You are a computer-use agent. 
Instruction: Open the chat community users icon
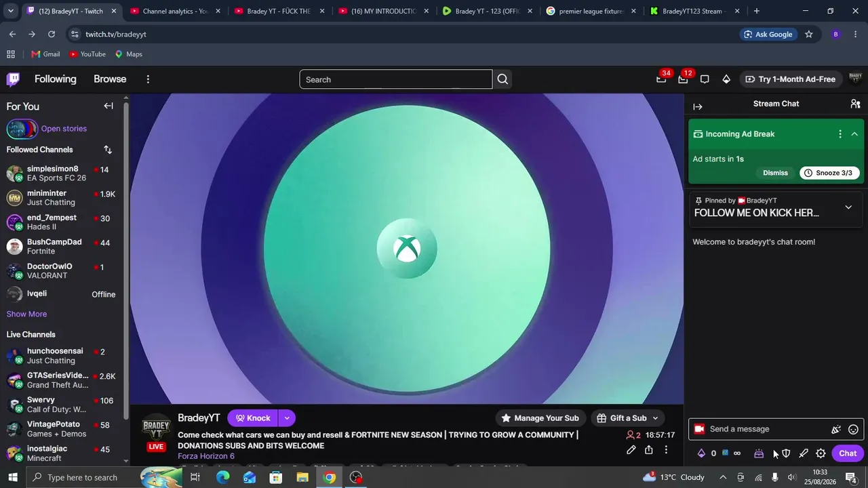(x=855, y=104)
